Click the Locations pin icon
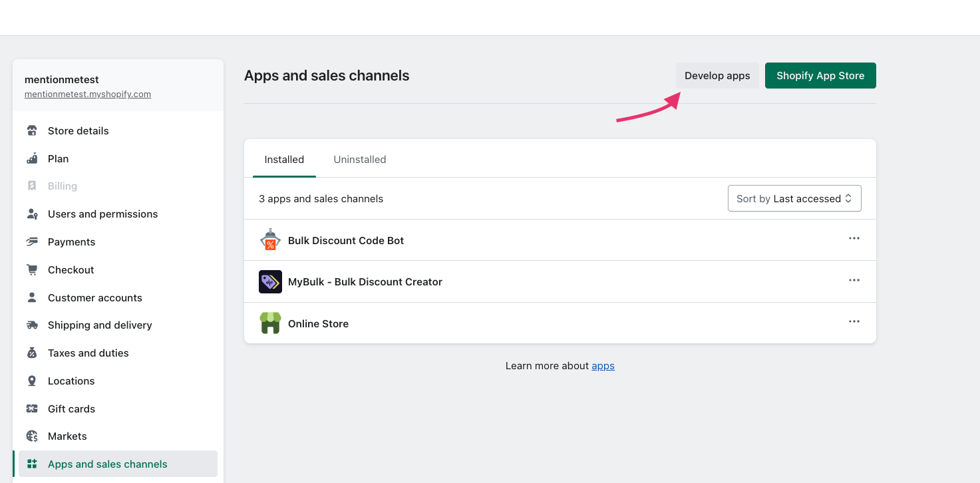The height and width of the screenshot is (483, 980). (x=32, y=381)
